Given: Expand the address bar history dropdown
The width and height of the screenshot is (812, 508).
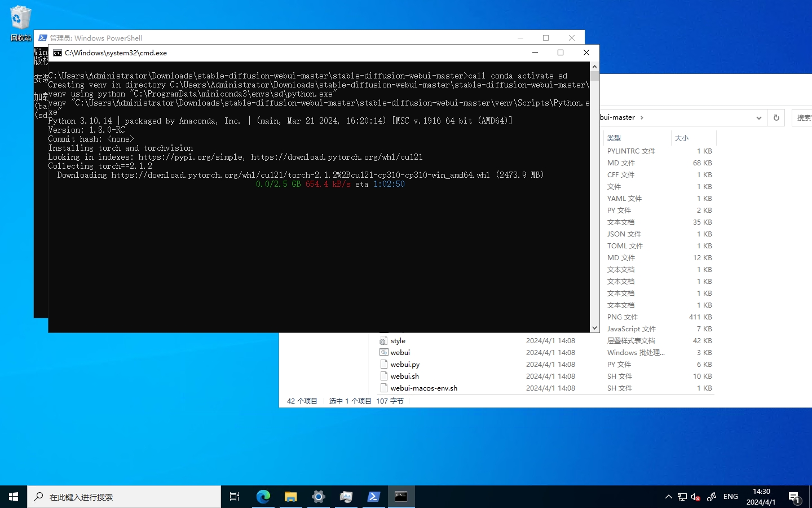Looking at the screenshot, I should (x=758, y=118).
